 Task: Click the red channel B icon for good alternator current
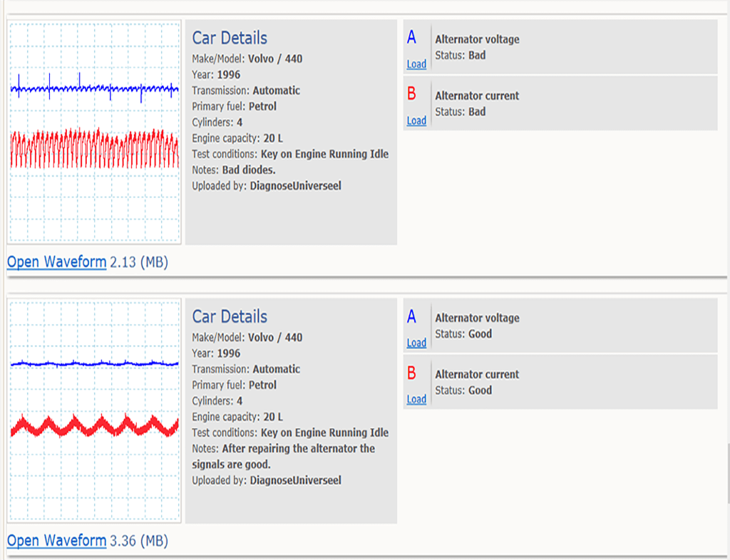click(x=411, y=373)
